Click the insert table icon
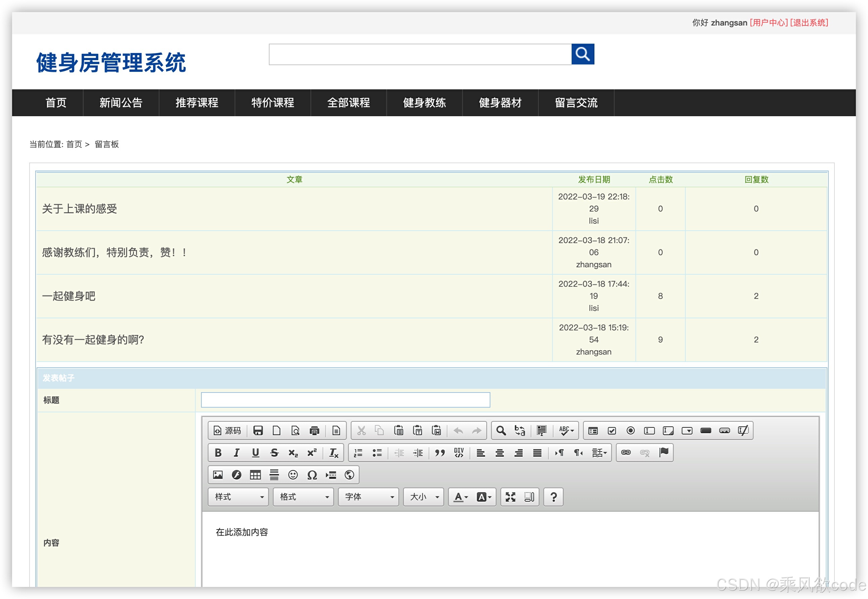Image resolution: width=868 pixels, height=599 pixels. tap(255, 475)
